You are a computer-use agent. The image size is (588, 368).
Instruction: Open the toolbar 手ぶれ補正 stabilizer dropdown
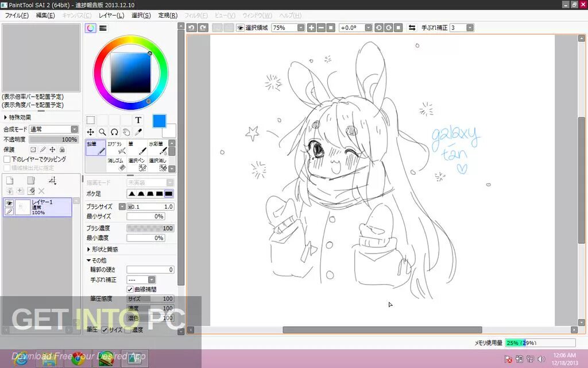point(470,28)
